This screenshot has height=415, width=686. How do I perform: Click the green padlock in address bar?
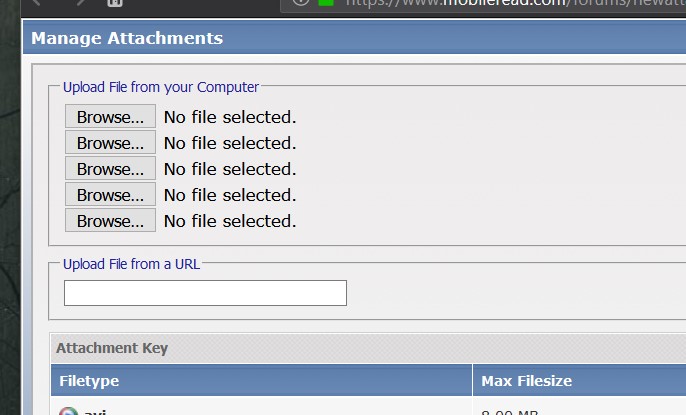pyautogui.click(x=326, y=3)
